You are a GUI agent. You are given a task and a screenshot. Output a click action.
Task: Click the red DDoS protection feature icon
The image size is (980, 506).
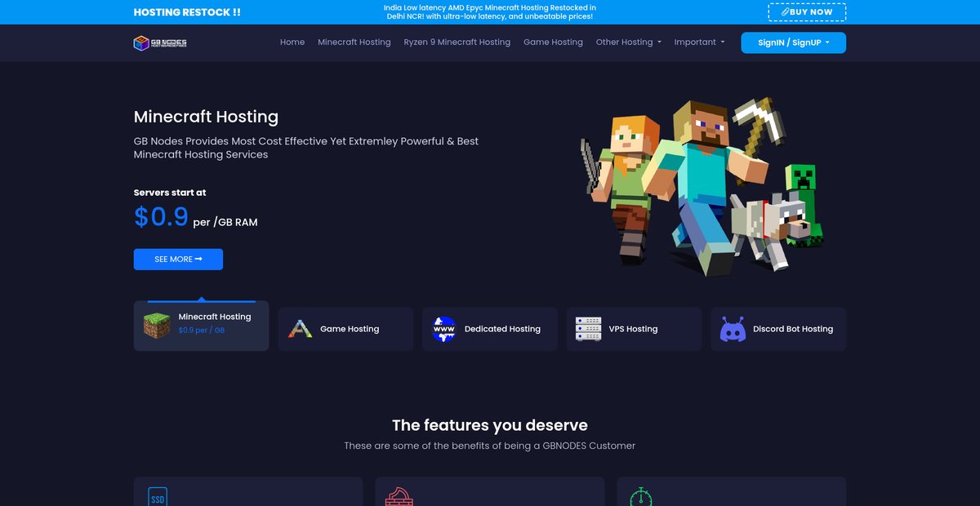point(399,497)
